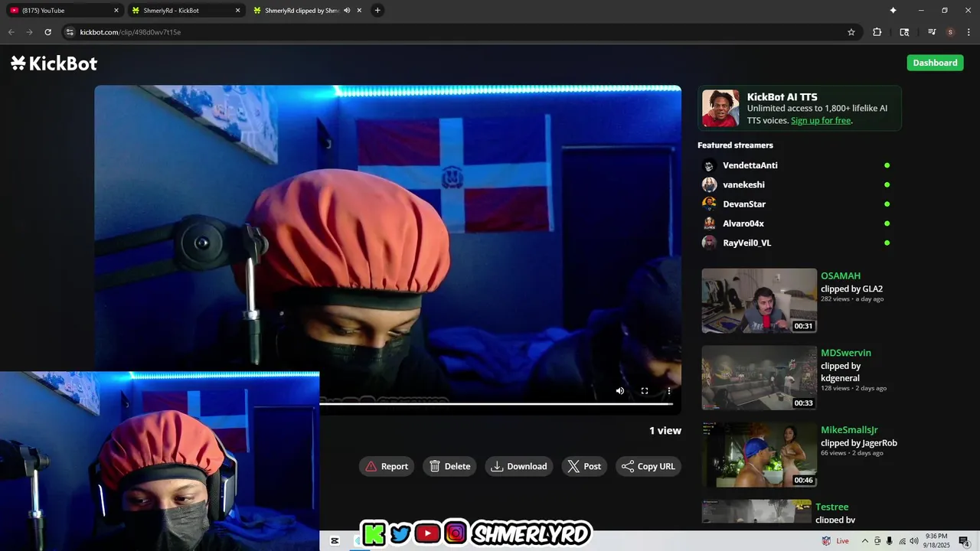Show hidden system tray icons
This screenshot has width=980, height=551.
click(865, 541)
